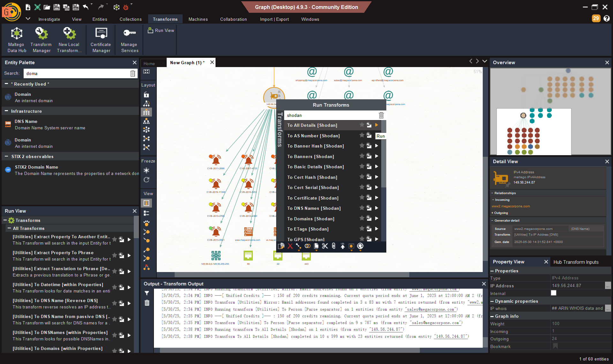This screenshot has height=364, width=613.
Task: Favorite To DNS Name [Reverse DNS] in Run View
Action: tap(114, 303)
